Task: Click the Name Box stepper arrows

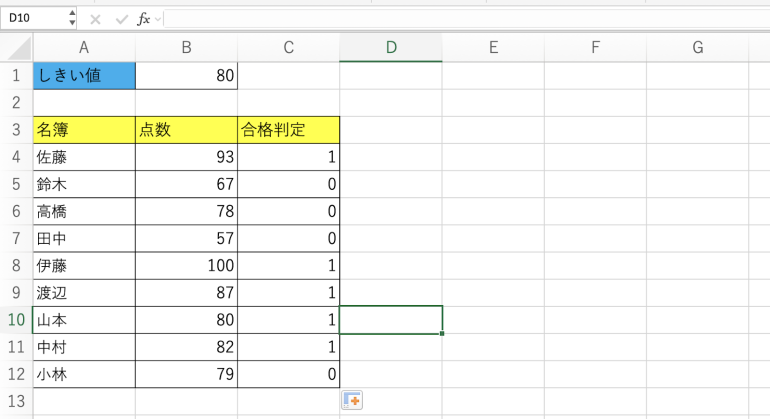Action: tap(72, 18)
